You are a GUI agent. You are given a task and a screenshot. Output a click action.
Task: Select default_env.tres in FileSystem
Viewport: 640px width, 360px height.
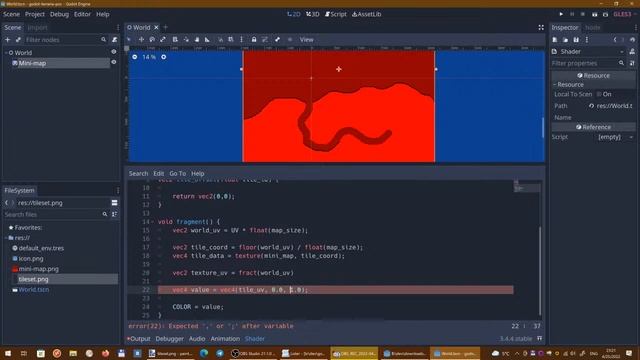tap(41, 248)
